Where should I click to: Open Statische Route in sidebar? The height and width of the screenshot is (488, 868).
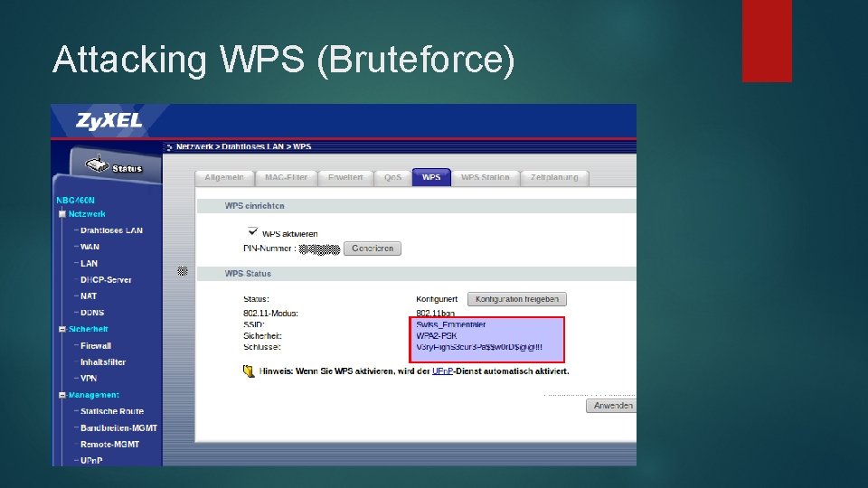coord(112,411)
